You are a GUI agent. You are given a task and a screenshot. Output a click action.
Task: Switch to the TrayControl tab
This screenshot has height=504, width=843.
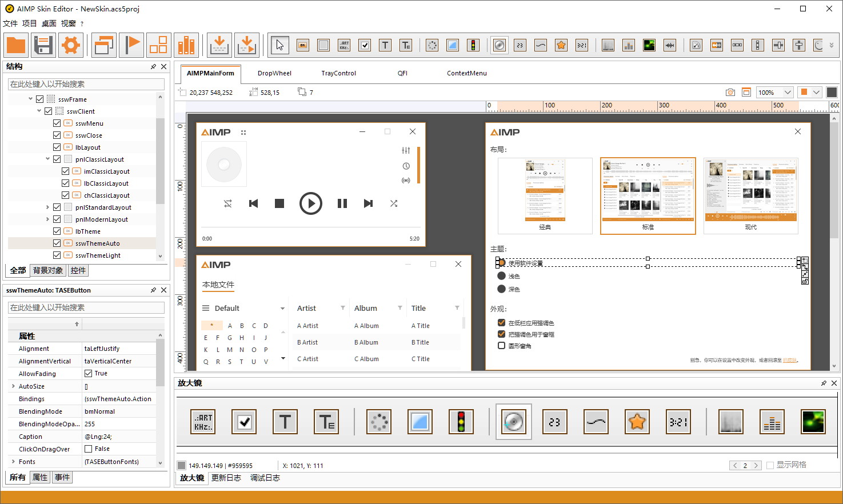[338, 73]
